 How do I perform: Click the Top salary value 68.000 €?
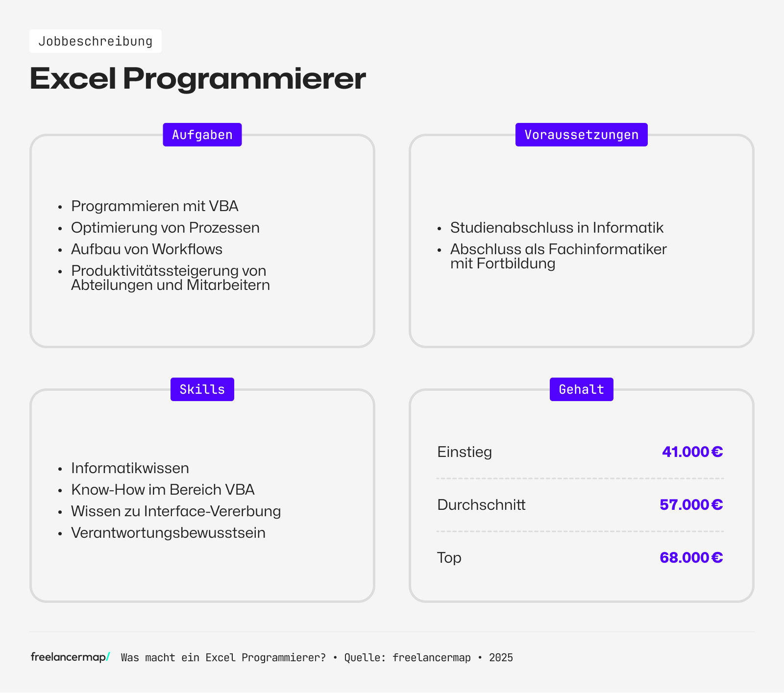pyautogui.click(x=691, y=557)
